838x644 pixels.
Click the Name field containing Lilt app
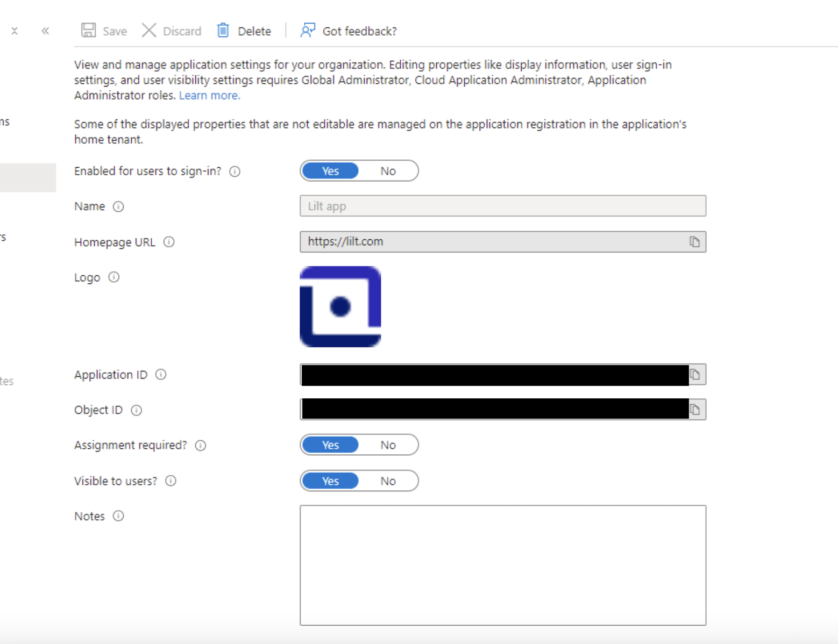pos(503,206)
